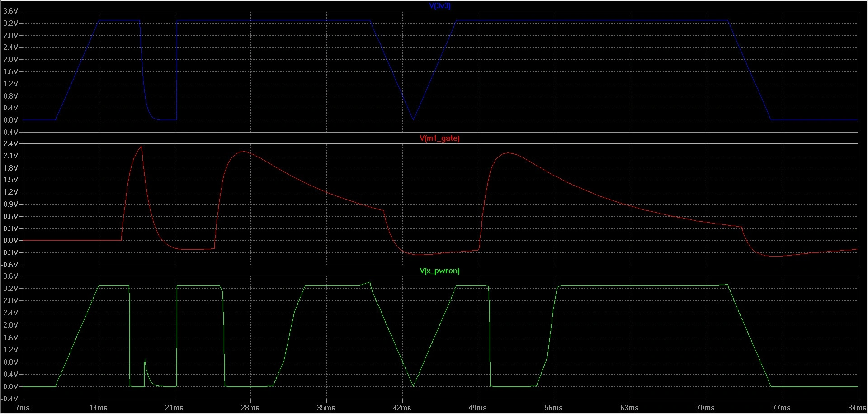Click the 35ms time axis label
This screenshot has width=868, height=414.
326,408
